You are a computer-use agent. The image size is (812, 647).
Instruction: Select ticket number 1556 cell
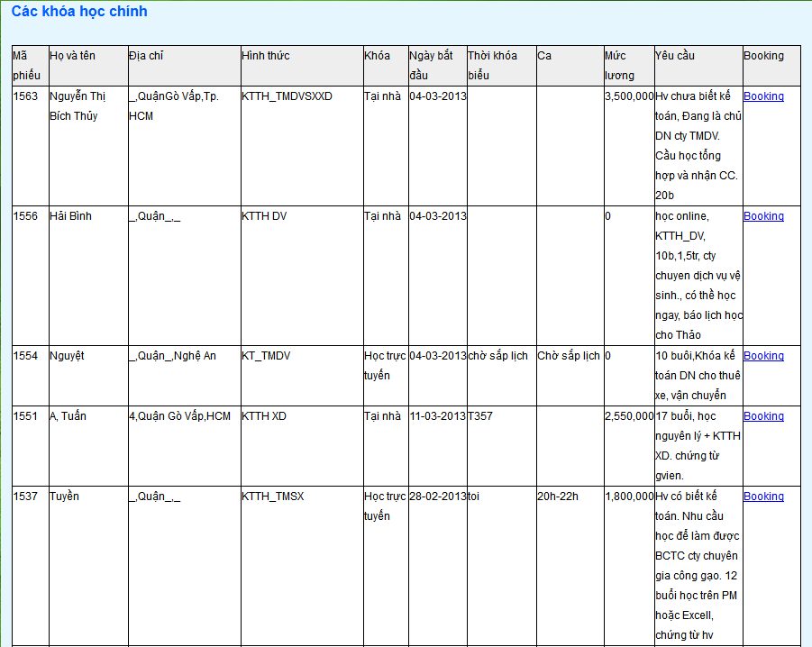[26, 216]
